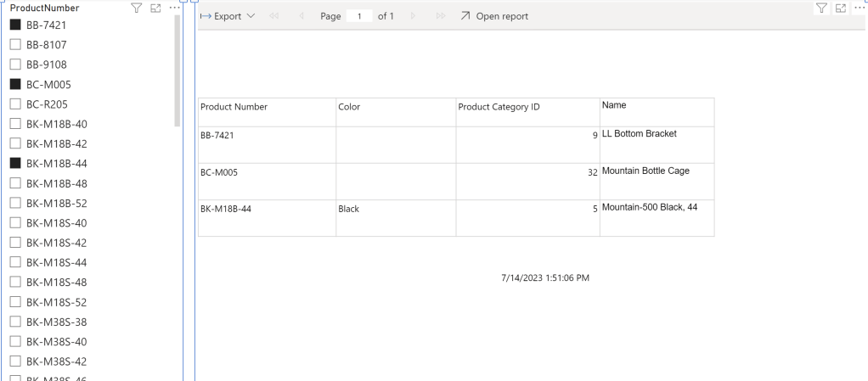Open more options on the ProductNumber slicer
This screenshot has height=381, width=868.
pos(173,8)
